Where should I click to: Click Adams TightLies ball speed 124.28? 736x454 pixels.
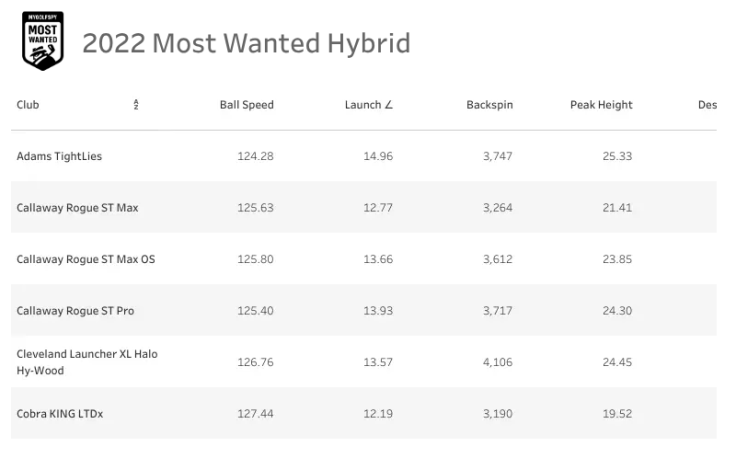coord(255,156)
